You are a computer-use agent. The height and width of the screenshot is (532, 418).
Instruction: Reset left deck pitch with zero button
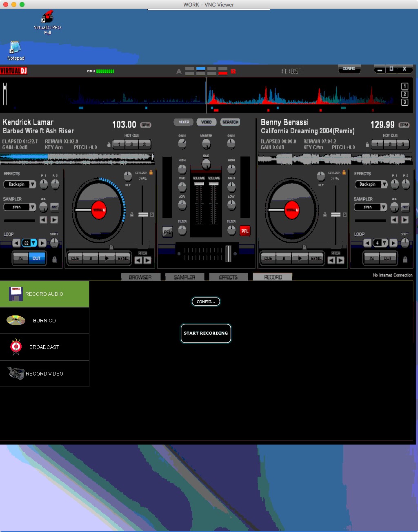[x=152, y=215]
